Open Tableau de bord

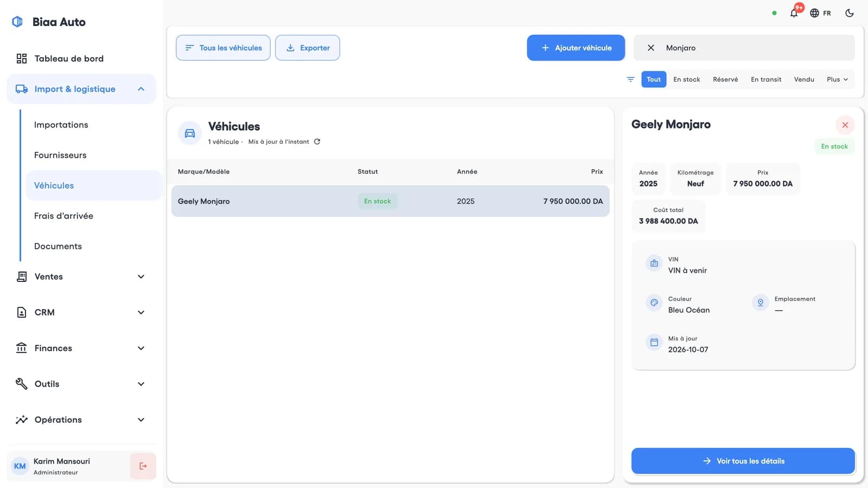pyautogui.click(x=81, y=59)
